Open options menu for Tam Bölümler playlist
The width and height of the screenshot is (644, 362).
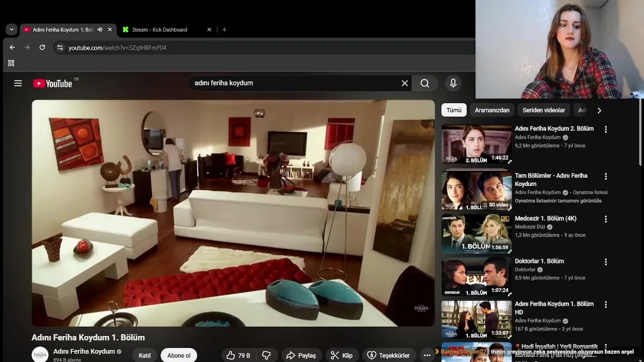[606, 176]
